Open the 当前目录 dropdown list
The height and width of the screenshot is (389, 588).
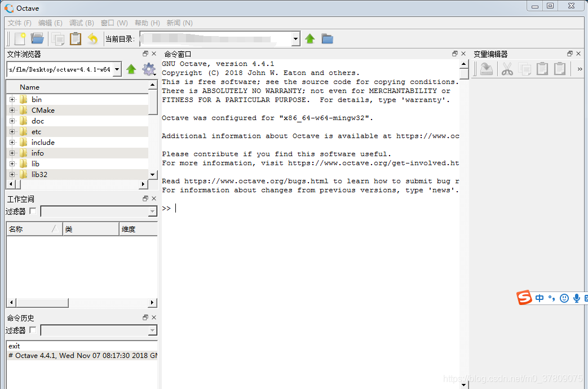(296, 39)
